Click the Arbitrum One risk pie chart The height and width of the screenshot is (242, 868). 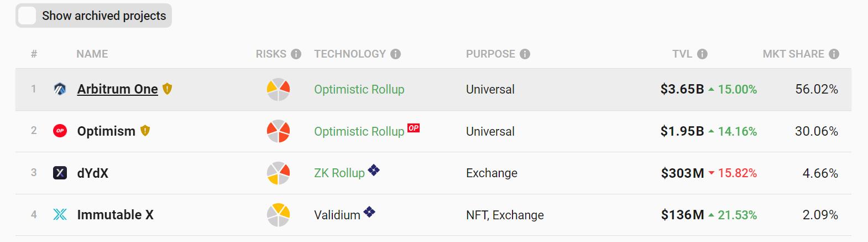[x=278, y=89]
